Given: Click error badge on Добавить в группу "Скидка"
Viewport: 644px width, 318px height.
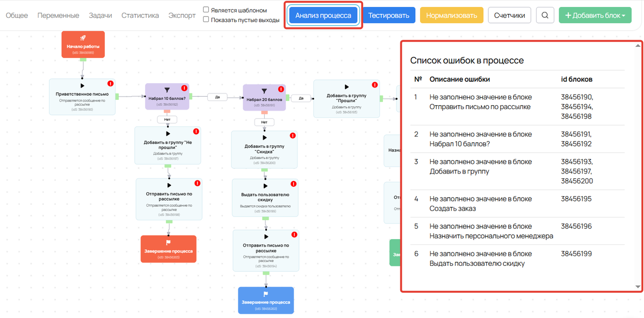Looking at the screenshot, I should click(x=293, y=136).
